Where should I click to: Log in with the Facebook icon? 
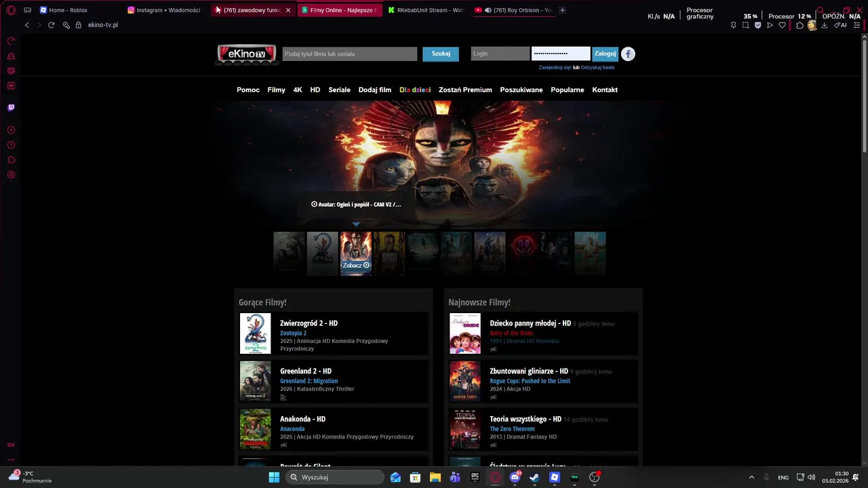click(628, 54)
